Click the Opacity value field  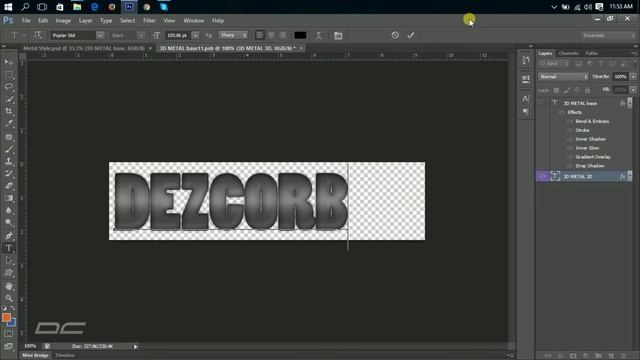(620, 77)
